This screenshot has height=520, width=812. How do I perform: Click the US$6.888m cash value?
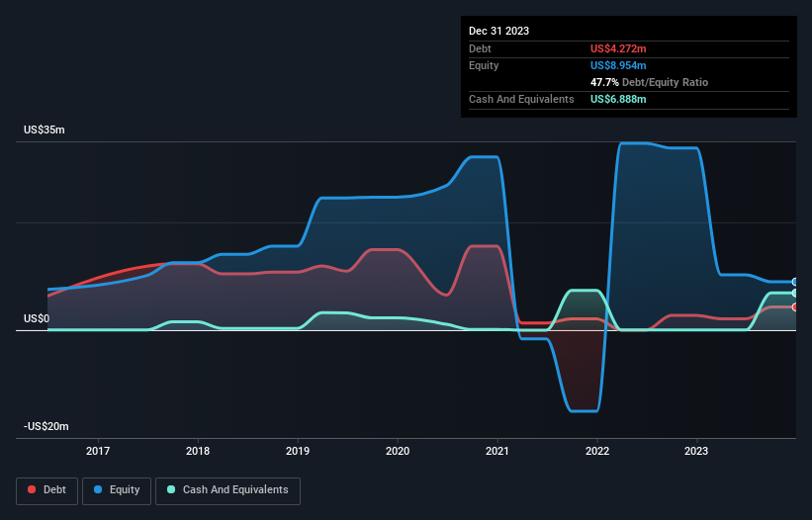coord(618,99)
